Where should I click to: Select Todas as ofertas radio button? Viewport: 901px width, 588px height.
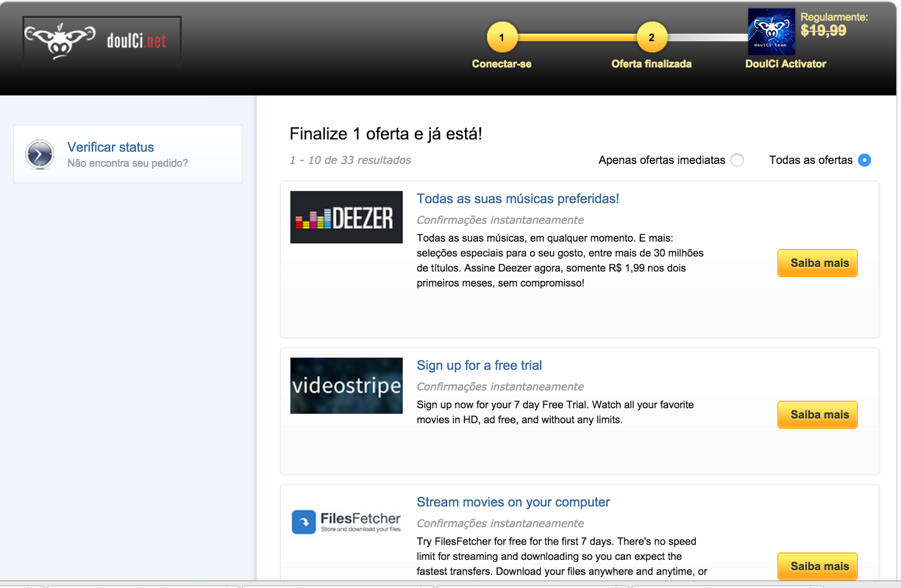pyautogui.click(x=864, y=160)
